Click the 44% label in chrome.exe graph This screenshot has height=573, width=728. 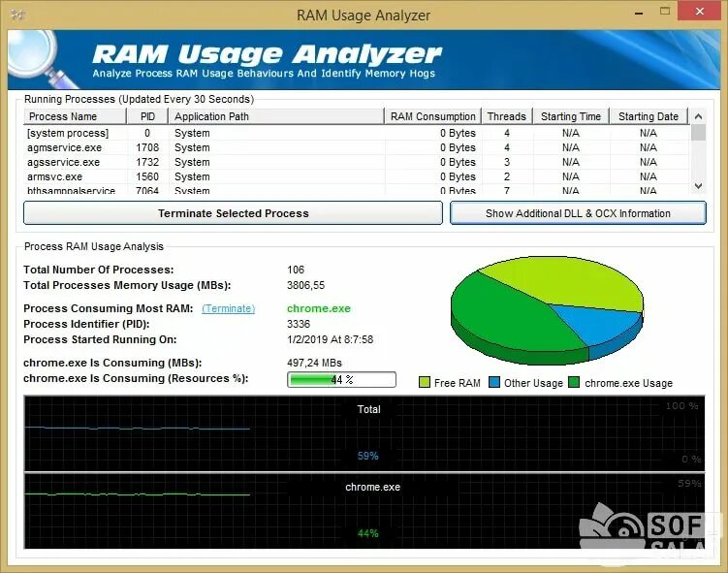pos(367,533)
